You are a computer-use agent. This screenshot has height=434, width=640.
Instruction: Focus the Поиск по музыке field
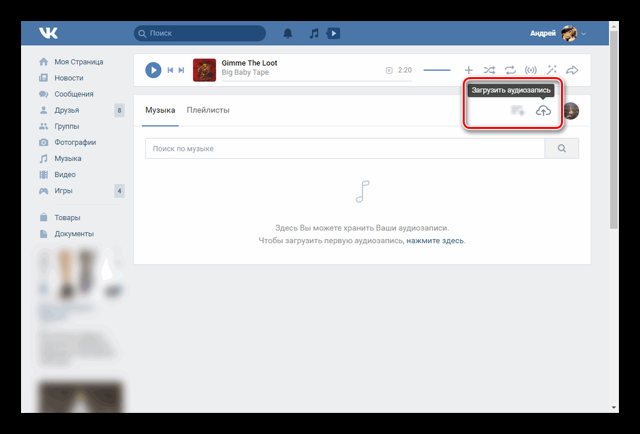click(345, 149)
